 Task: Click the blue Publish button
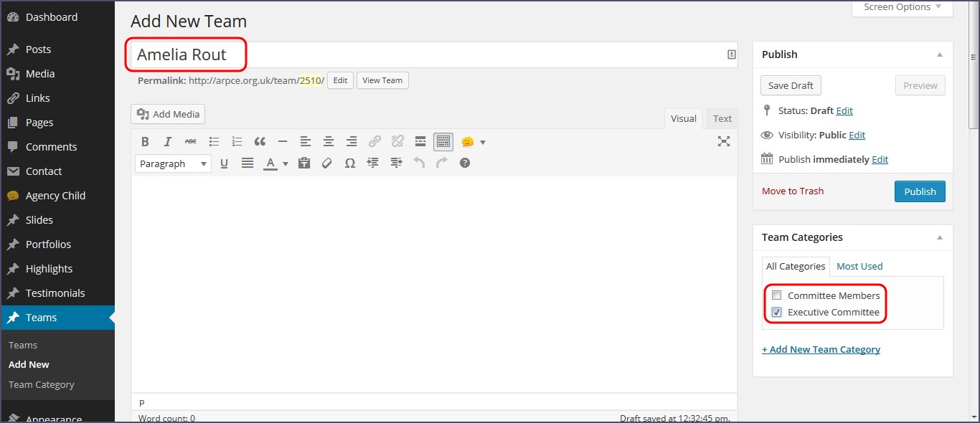point(920,191)
